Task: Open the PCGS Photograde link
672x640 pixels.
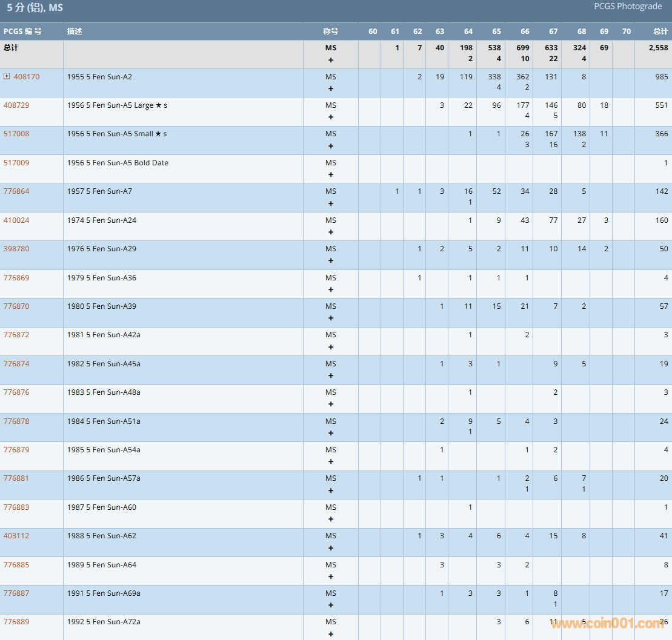Action: pos(628,7)
